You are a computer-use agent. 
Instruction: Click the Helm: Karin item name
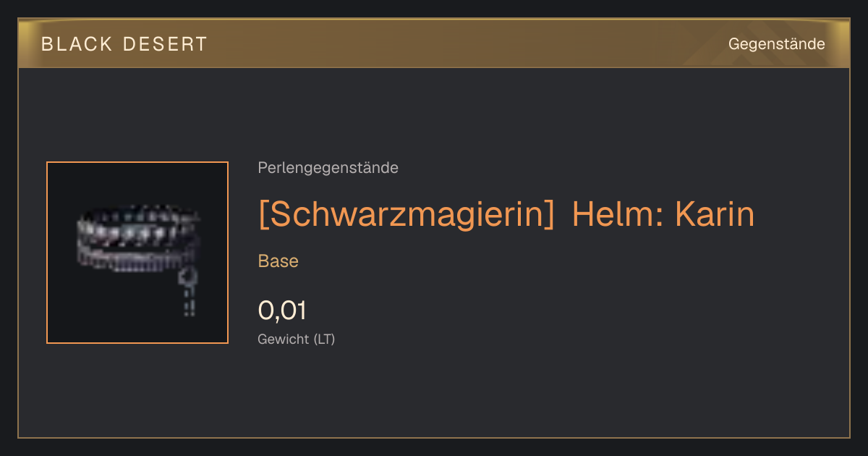tap(663, 214)
